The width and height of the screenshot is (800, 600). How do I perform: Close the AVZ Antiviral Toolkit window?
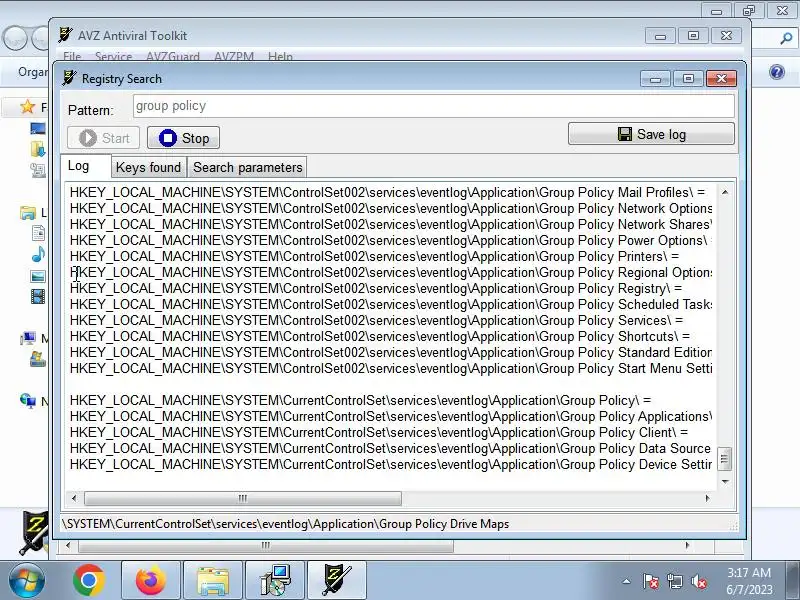[726, 36]
